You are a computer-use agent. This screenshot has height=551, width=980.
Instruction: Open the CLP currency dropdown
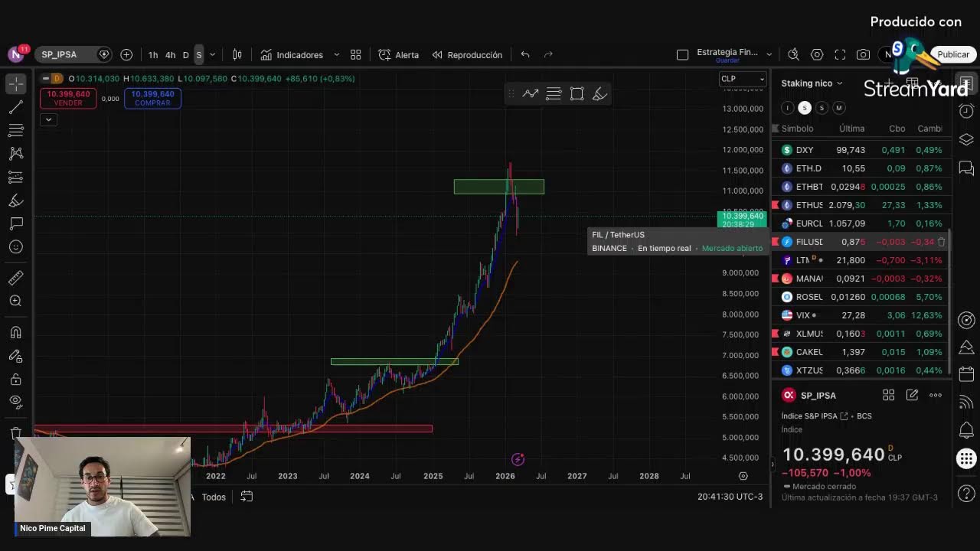[x=742, y=79]
